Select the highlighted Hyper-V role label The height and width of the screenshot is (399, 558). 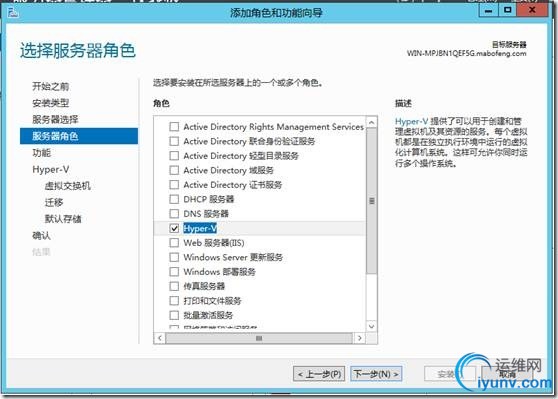click(200, 228)
